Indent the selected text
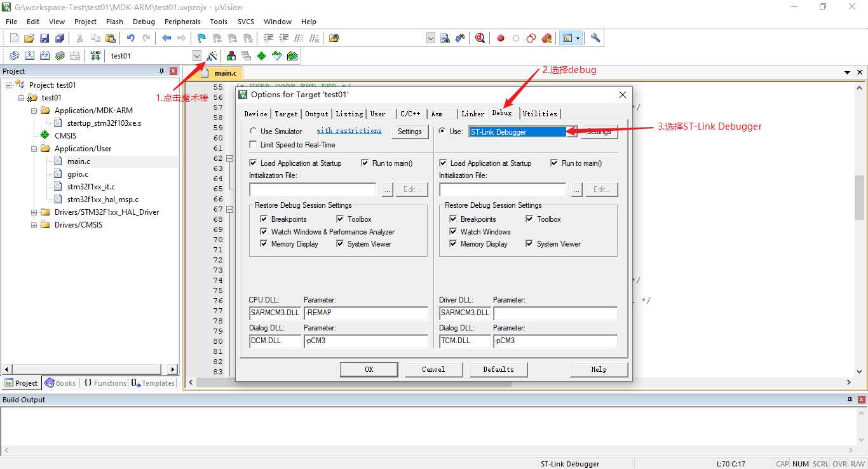Screen dimensions: 868x469 click(269, 38)
